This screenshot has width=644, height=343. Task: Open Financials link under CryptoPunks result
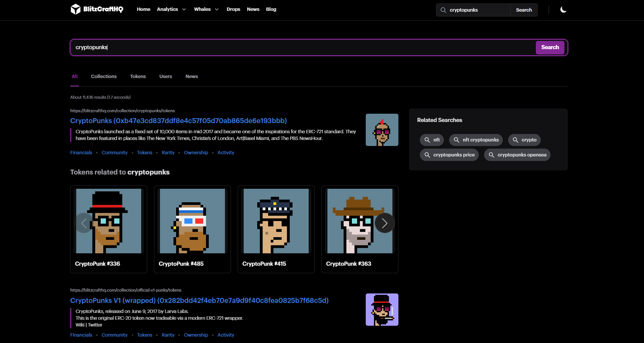pyautogui.click(x=81, y=153)
